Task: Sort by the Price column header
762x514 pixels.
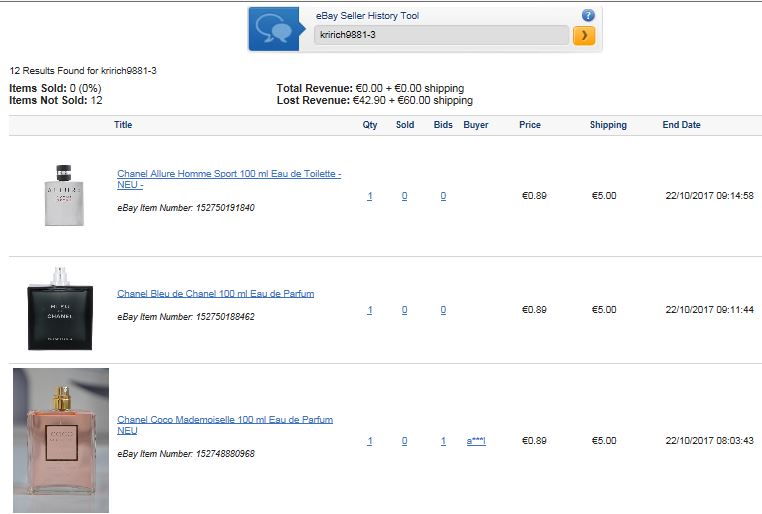Action: (530, 125)
